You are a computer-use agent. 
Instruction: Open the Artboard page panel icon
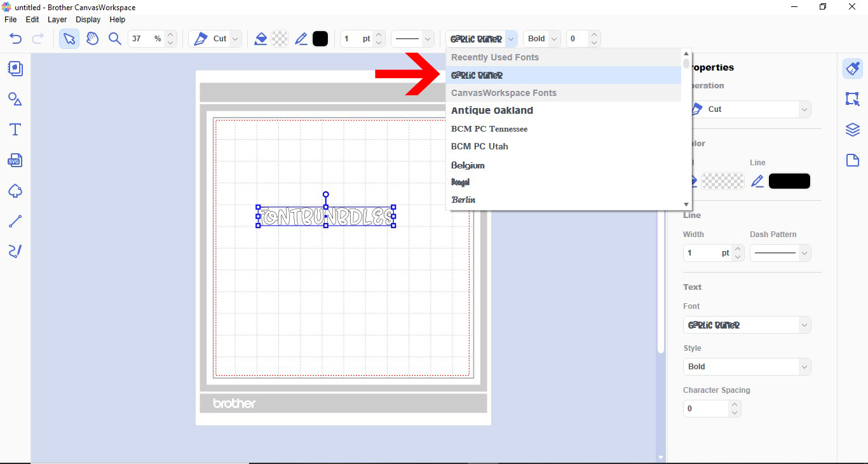853,160
